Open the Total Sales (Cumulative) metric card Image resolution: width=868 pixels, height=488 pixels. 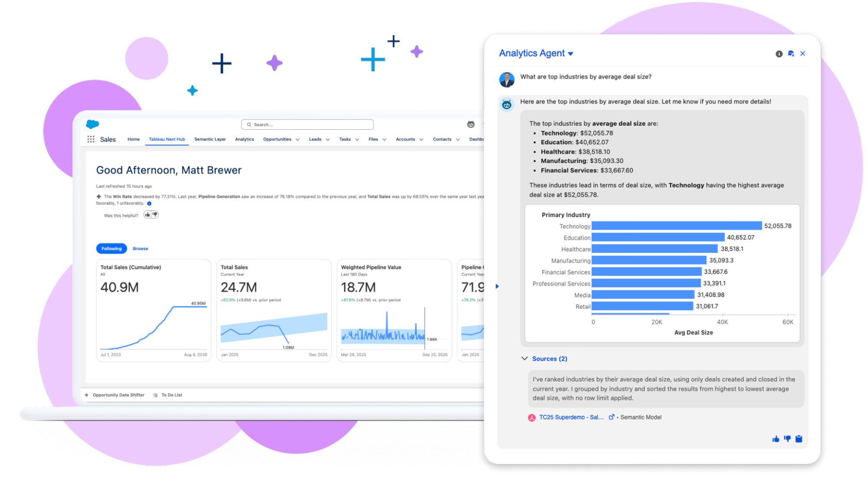click(x=153, y=311)
